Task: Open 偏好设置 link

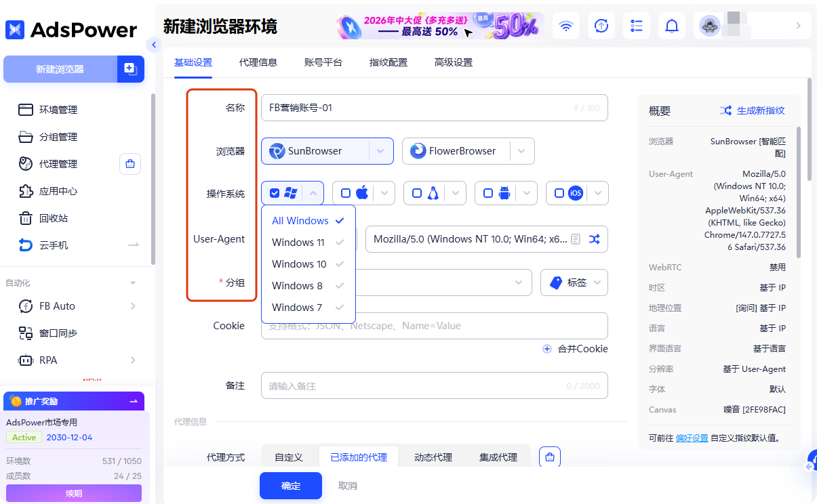Action: tap(692, 438)
